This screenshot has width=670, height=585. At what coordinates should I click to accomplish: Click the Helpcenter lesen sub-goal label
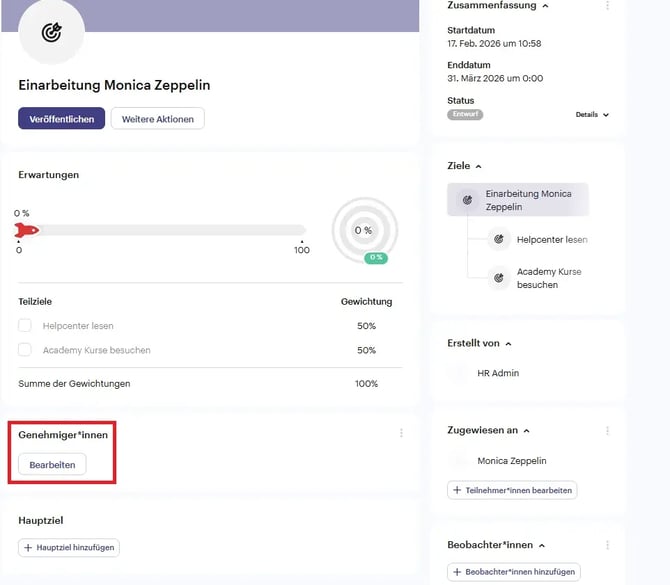[x=78, y=326]
